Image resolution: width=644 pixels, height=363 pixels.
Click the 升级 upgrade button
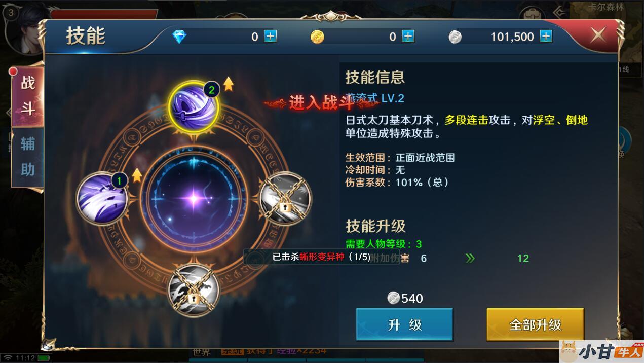coord(404,324)
